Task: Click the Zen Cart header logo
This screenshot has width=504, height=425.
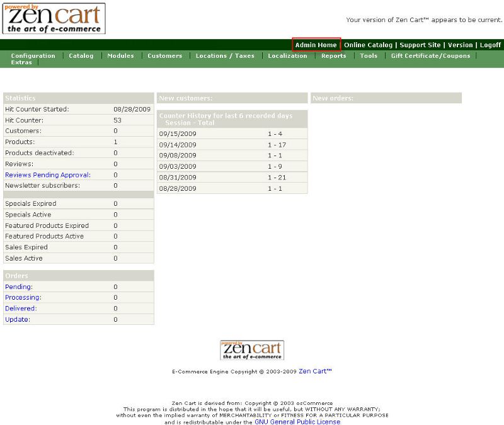Action: 54,18
